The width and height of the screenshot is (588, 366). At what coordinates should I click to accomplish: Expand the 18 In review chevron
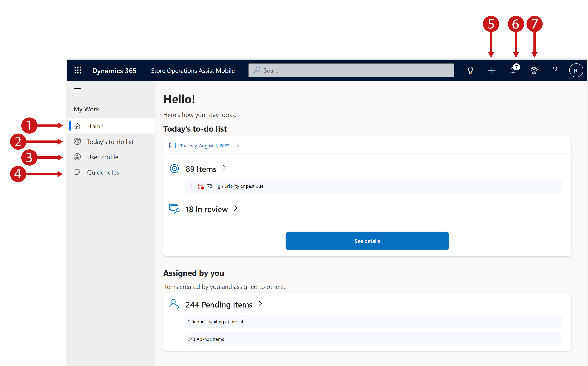(x=235, y=208)
